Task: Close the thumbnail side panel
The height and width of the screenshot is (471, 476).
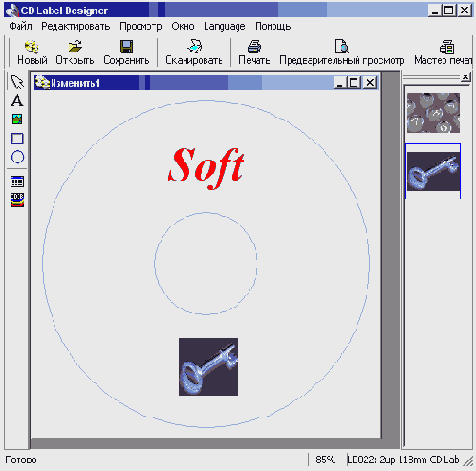Action: coord(465,76)
